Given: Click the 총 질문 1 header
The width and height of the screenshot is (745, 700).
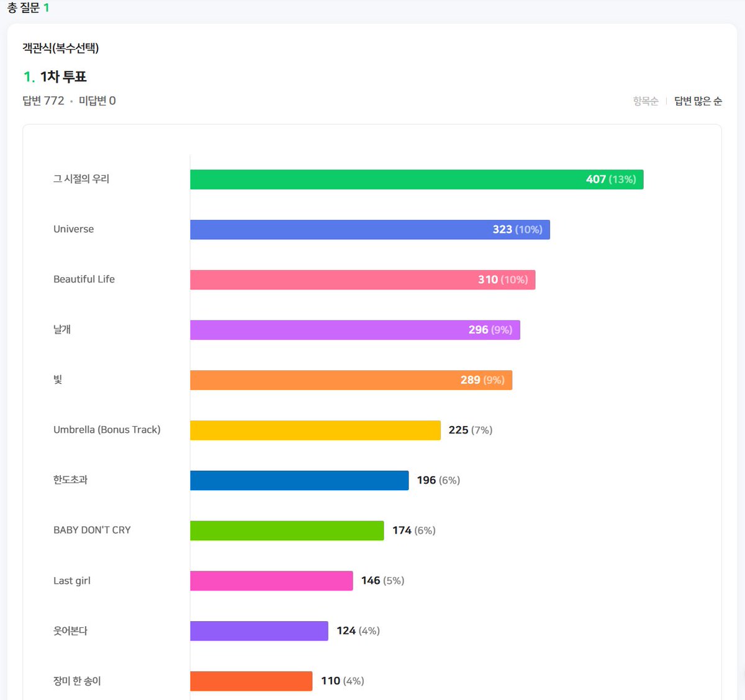Looking at the screenshot, I should (29, 8).
